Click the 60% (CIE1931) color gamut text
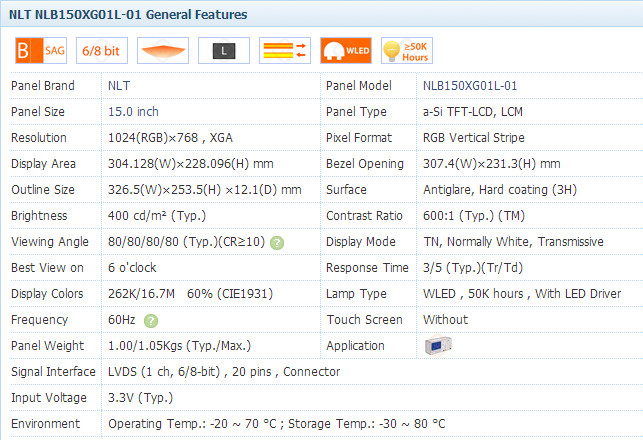 click(x=230, y=294)
